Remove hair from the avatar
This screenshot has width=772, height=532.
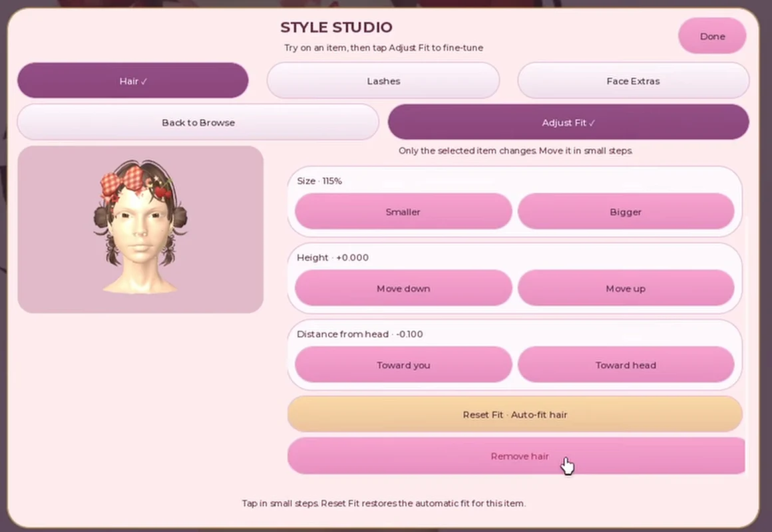517,456
